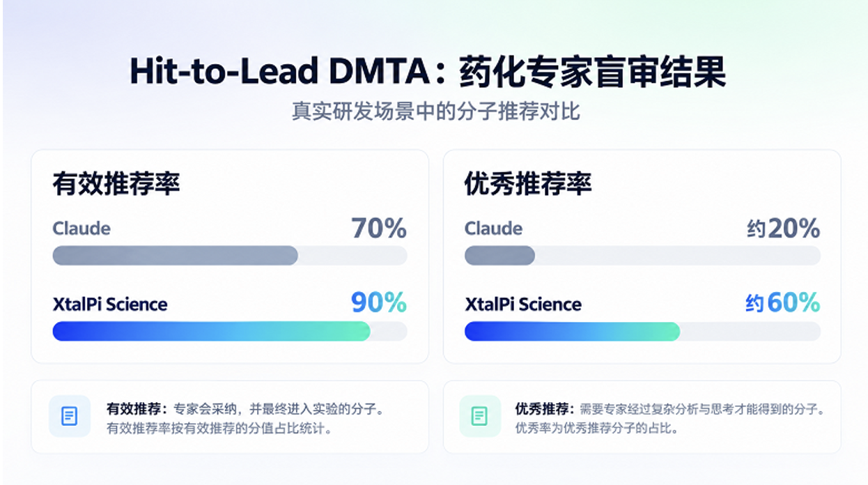Click the 优秀推荐 definition text

[670, 418]
